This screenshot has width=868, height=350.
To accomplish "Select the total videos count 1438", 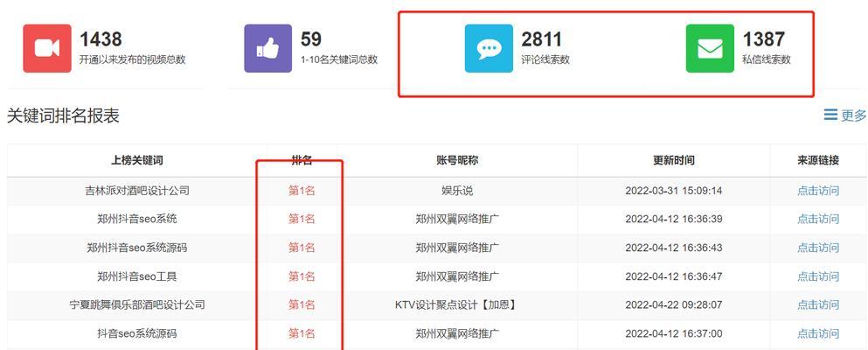I will (x=101, y=39).
